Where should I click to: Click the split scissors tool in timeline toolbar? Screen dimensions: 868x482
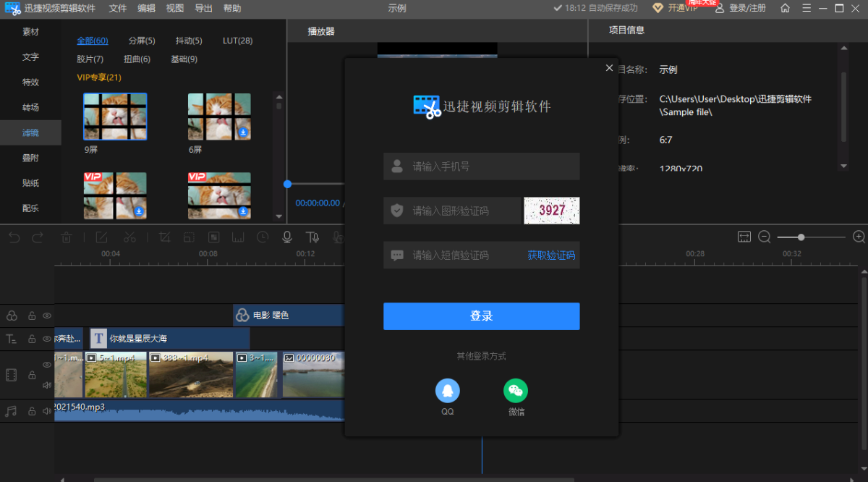coord(129,237)
